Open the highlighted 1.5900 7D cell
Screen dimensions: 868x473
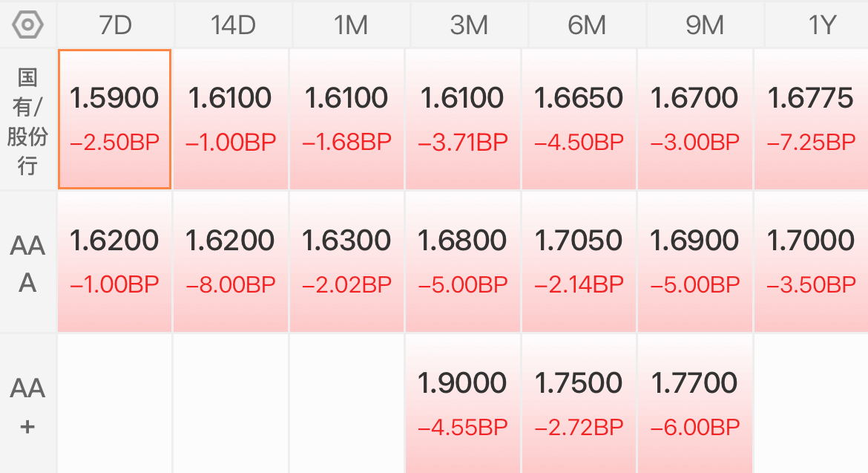coord(114,119)
